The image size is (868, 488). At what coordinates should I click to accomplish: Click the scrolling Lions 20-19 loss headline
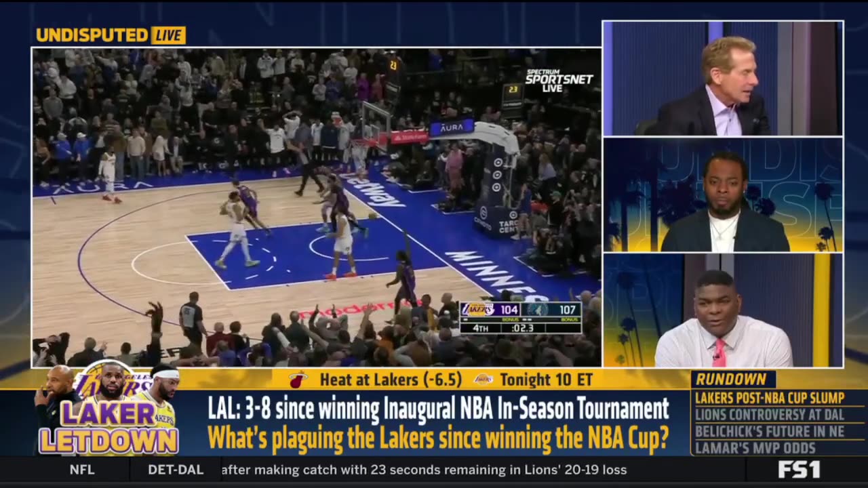click(424, 470)
